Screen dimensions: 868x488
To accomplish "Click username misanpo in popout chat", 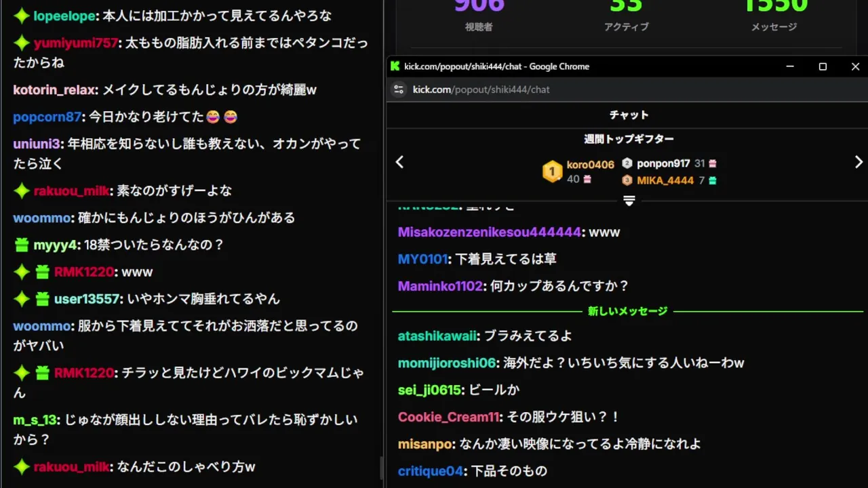I will pos(425,444).
